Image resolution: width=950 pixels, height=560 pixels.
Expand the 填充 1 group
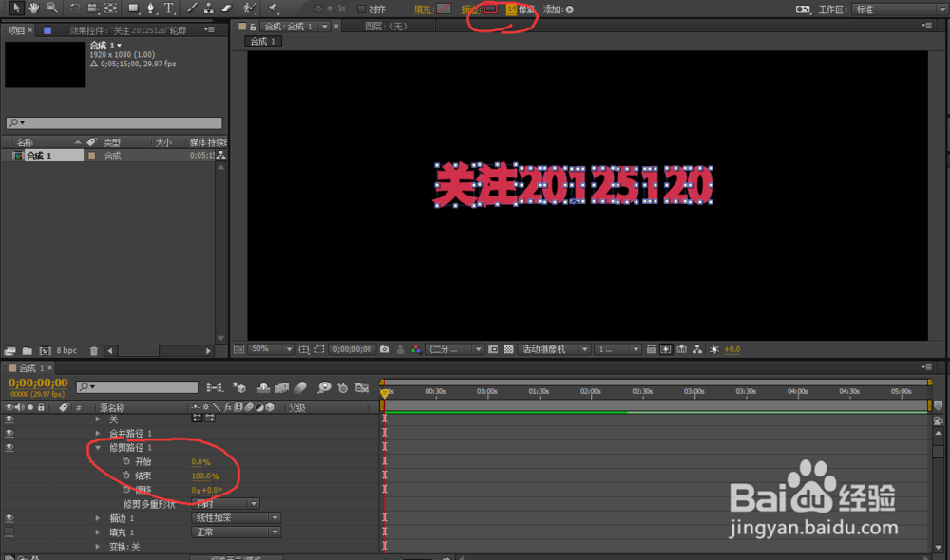(x=98, y=532)
